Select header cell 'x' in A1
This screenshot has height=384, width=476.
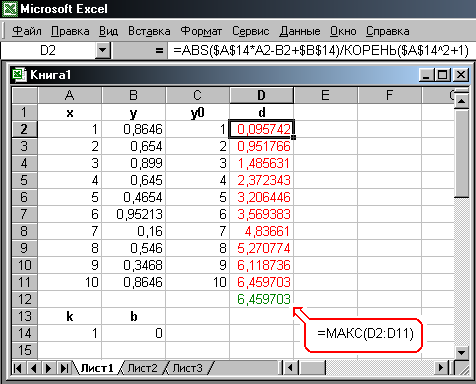pos(70,112)
